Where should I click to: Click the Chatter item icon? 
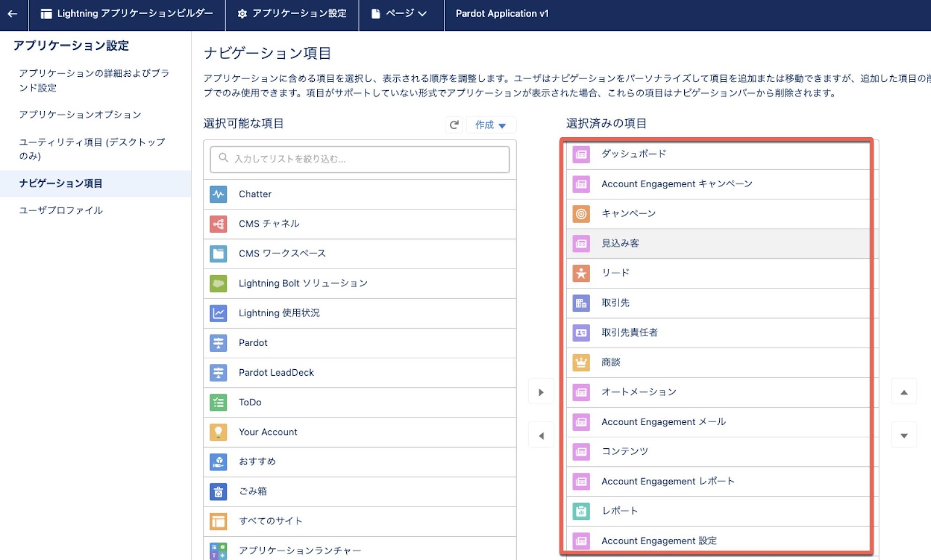click(218, 194)
